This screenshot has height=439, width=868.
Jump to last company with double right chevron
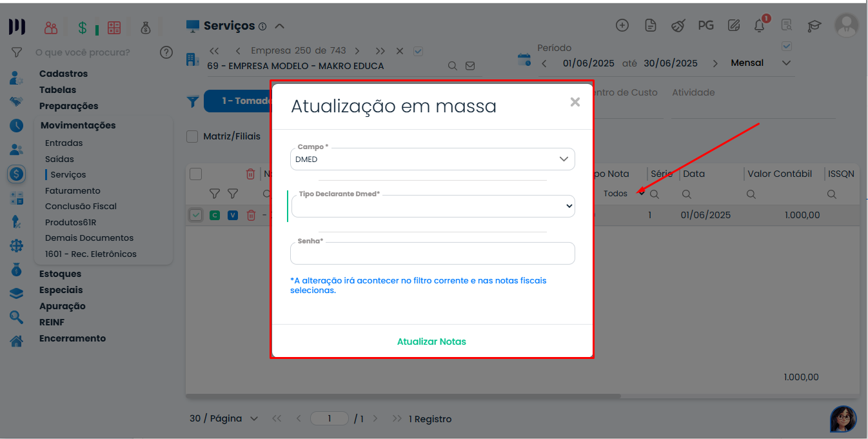[x=380, y=50]
